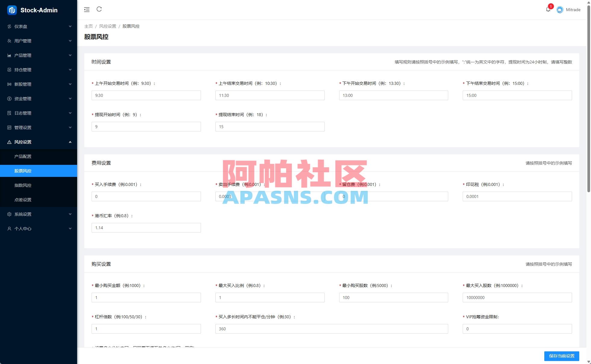The height and width of the screenshot is (364, 591).
Task: Click the dashboard (仪表盘) icon in the sidebar
Action: [9, 26]
